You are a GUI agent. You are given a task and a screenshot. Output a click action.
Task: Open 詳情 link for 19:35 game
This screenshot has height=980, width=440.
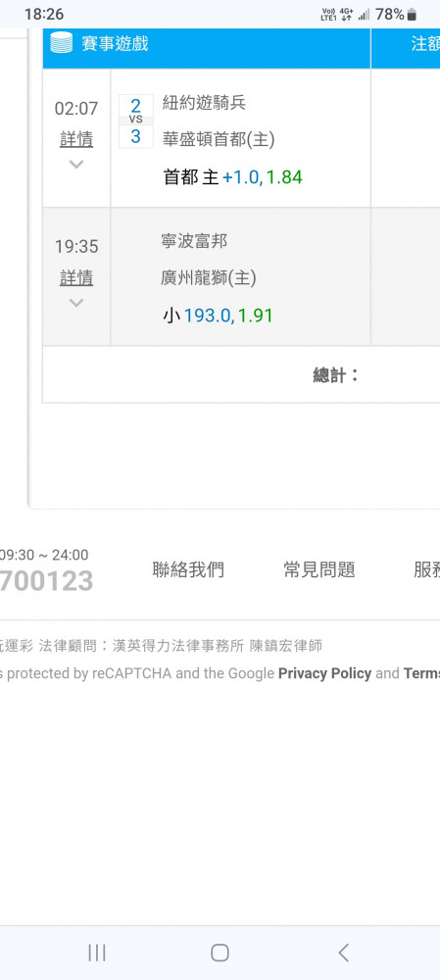[76, 277]
